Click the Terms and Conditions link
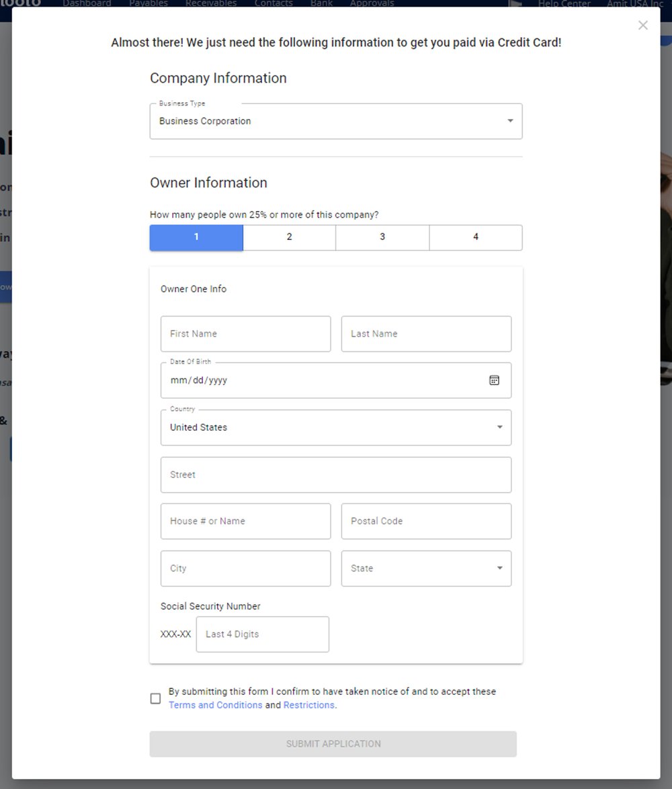Viewport: 672px width, 789px height. 215,705
